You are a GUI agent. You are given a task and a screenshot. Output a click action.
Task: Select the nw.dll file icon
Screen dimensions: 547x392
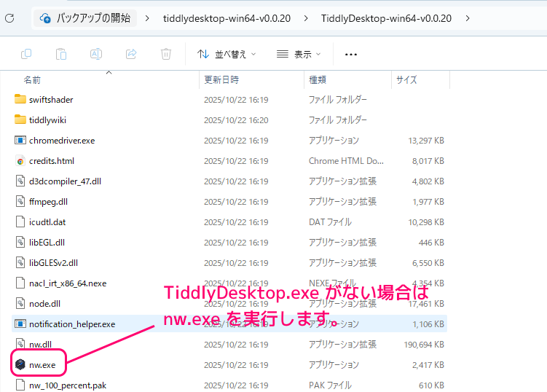[20, 344]
